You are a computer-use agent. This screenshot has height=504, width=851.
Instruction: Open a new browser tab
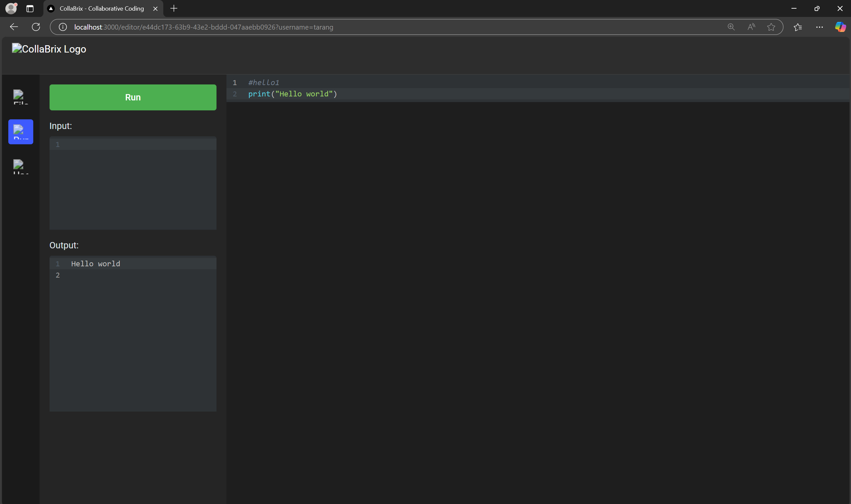point(174,9)
